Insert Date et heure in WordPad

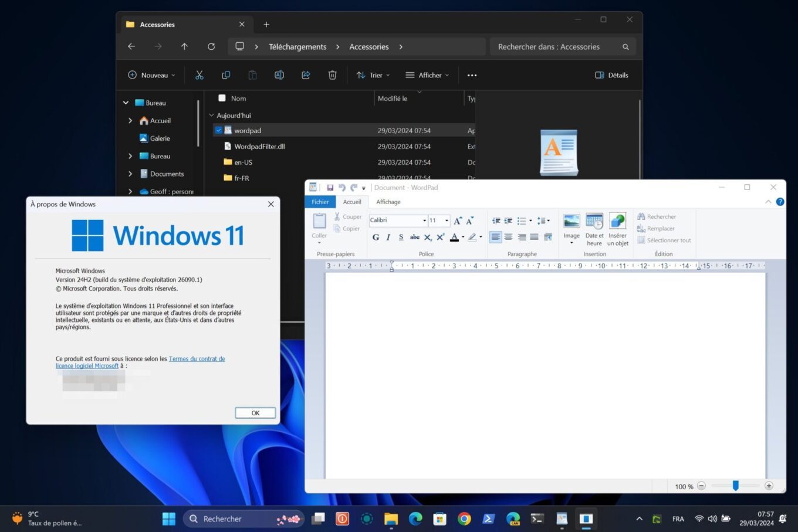[594, 229]
